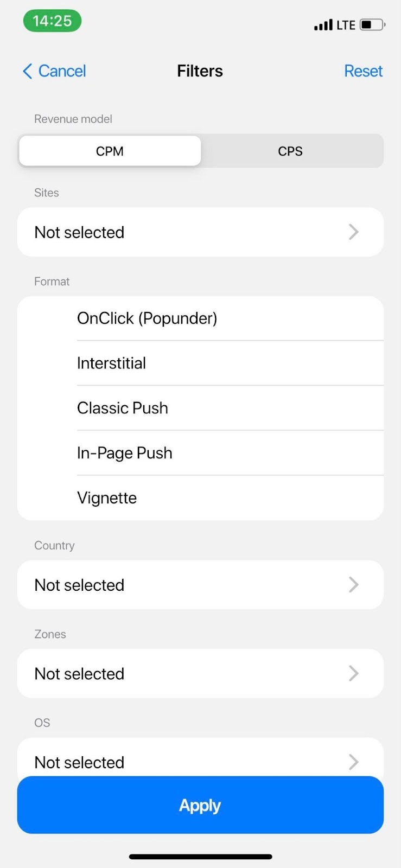Select the Vignette format option
Viewport: 401px width, 868px height.
(107, 498)
